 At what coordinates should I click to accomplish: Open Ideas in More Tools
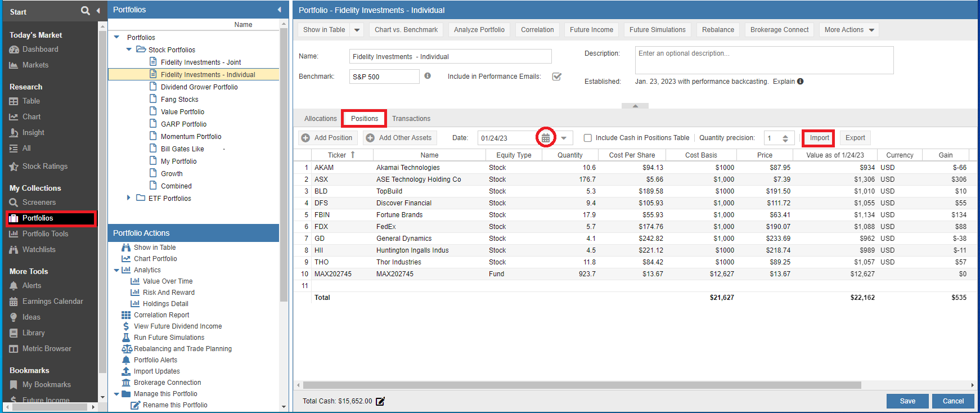coord(25,317)
